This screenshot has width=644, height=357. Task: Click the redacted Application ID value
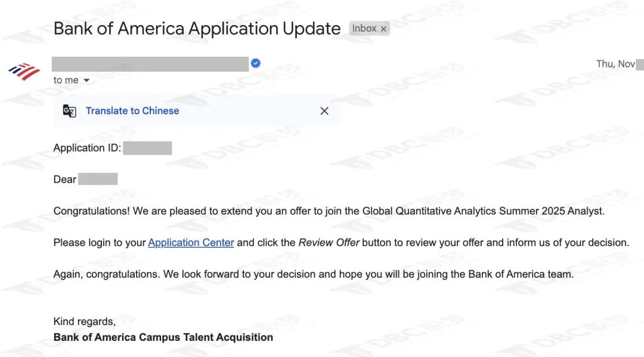point(147,148)
